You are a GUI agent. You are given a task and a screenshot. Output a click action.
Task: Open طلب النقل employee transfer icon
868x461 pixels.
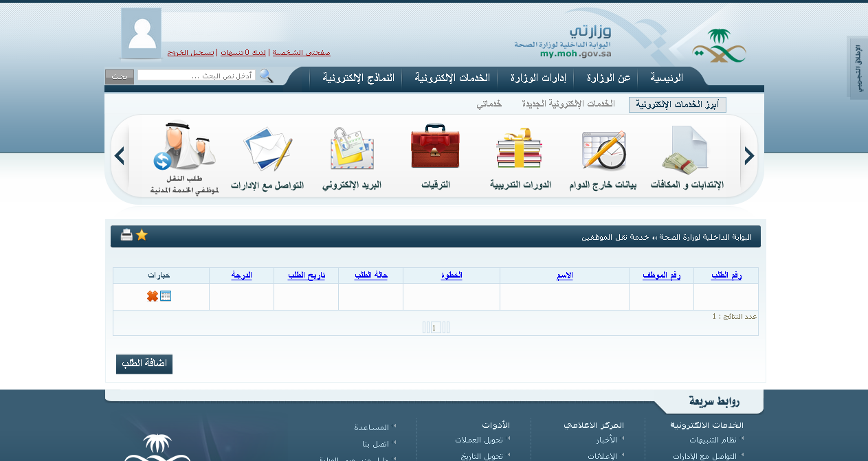[x=184, y=147]
